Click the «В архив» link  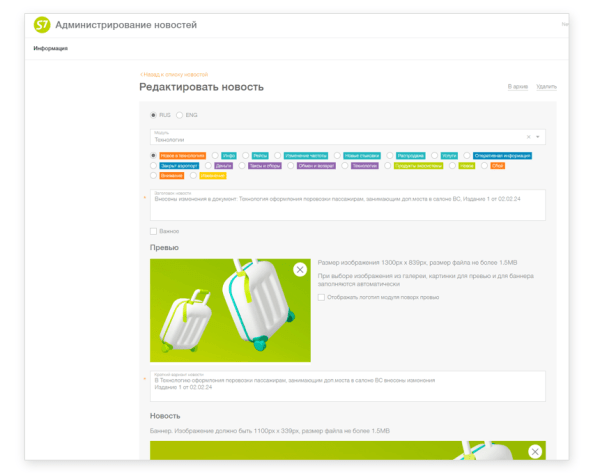(x=517, y=87)
